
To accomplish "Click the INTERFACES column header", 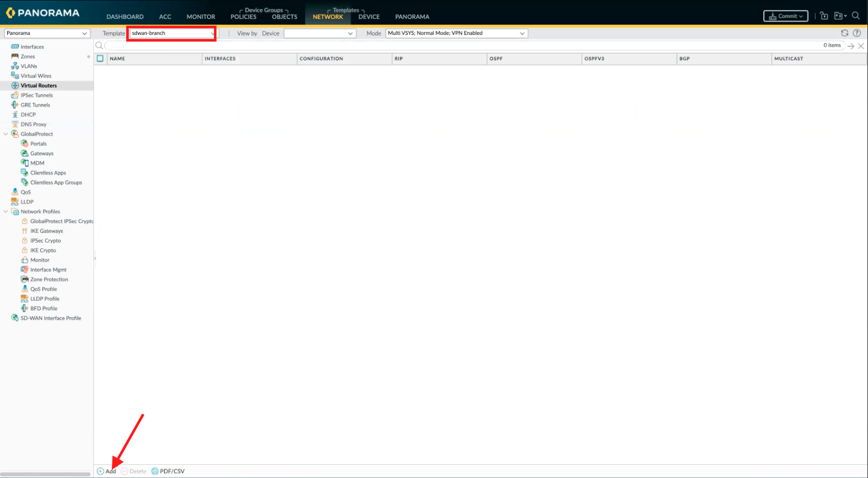I will (x=249, y=59).
